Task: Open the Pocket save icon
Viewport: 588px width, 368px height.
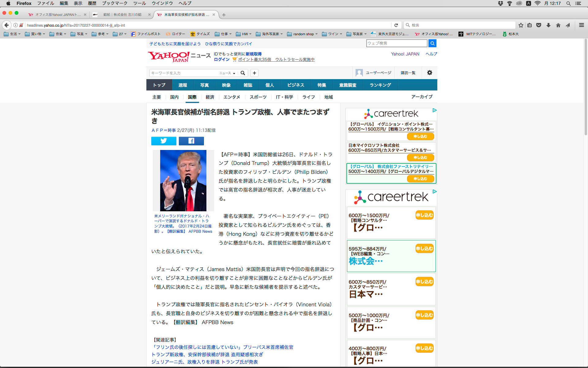Action: pos(539,25)
